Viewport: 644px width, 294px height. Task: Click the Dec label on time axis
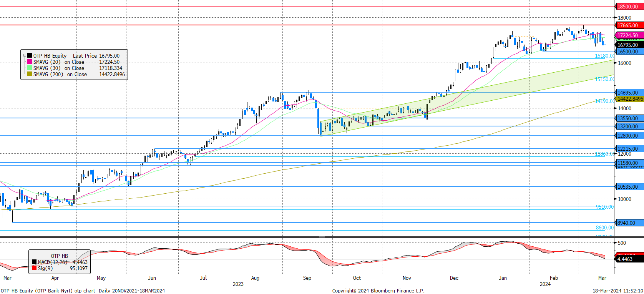click(x=454, y=278)
